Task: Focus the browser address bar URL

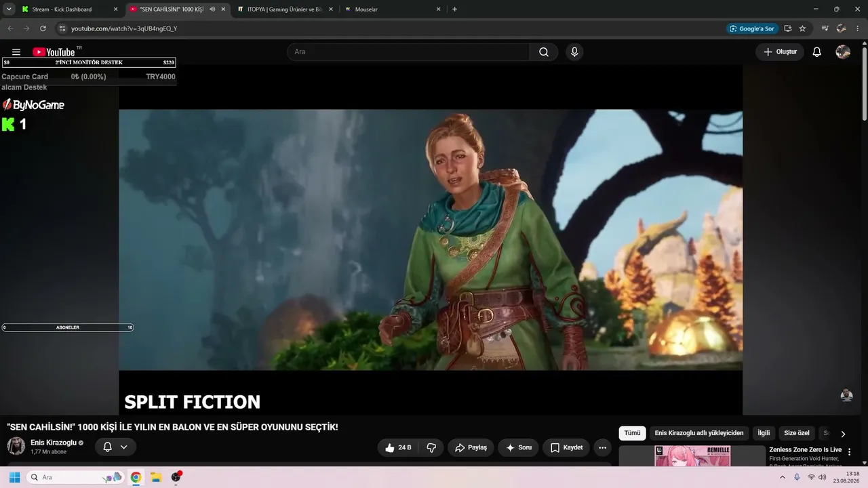Action: 124,28
